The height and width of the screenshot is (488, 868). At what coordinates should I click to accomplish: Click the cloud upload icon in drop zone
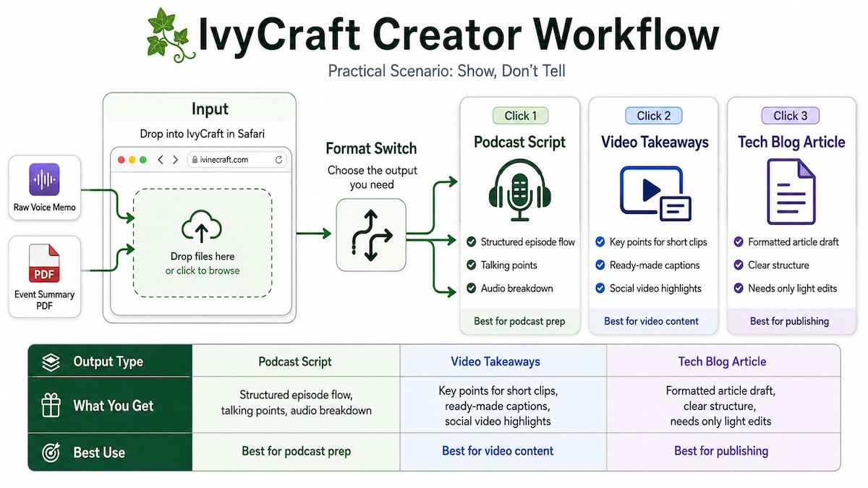[x=202, y=227]
